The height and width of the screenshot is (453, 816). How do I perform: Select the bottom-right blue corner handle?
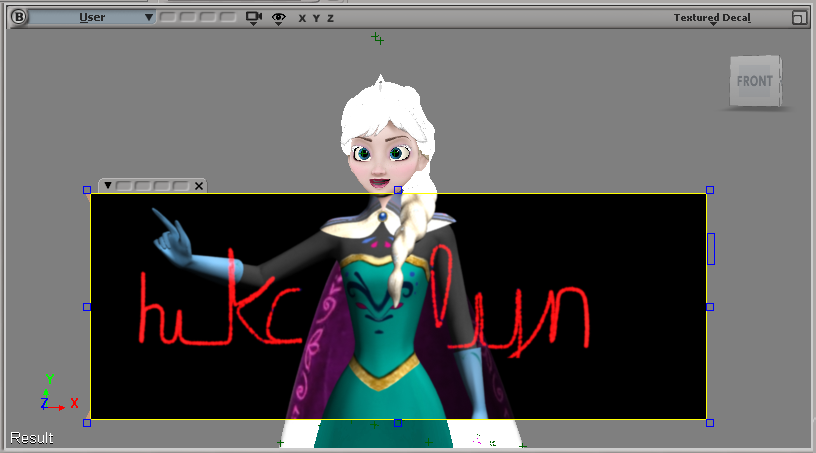[x=710, y=423]
